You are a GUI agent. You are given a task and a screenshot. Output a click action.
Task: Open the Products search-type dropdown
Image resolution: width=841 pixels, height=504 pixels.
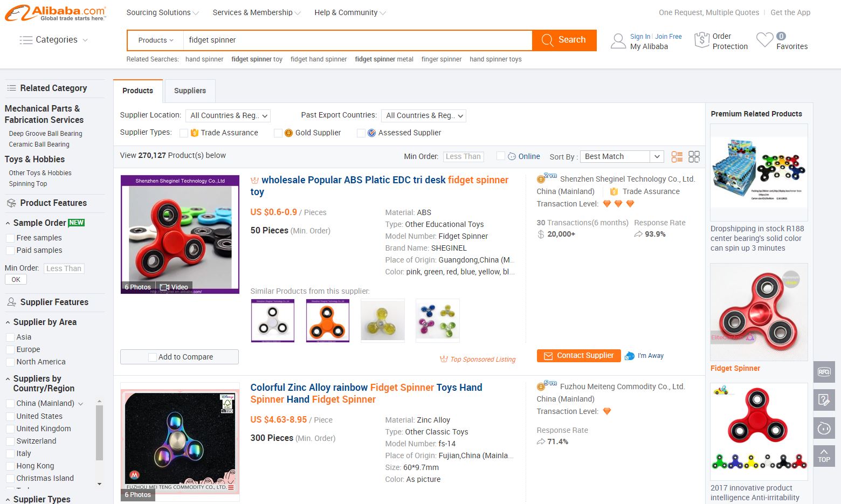[155, 40]
